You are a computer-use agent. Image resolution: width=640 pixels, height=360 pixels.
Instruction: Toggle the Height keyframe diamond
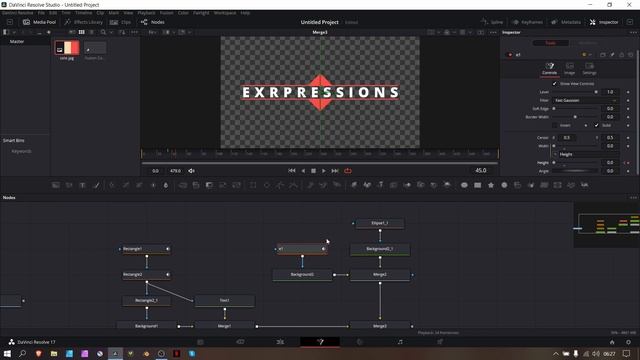tap(628, 162)
